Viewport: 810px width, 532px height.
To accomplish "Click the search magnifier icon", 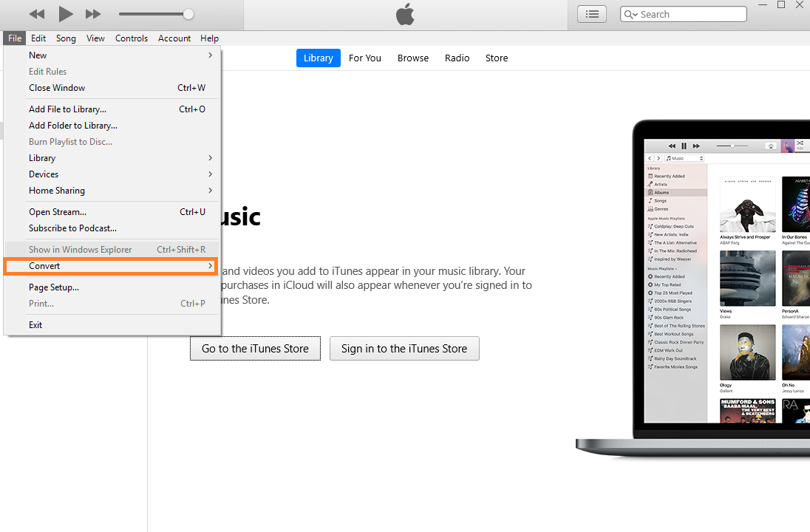I will [630, 15].
